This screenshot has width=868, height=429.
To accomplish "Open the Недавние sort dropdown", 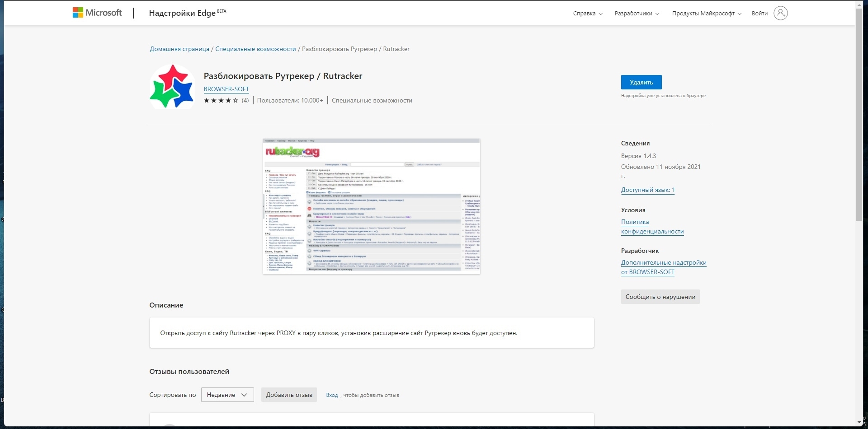I will pos(227,395).
